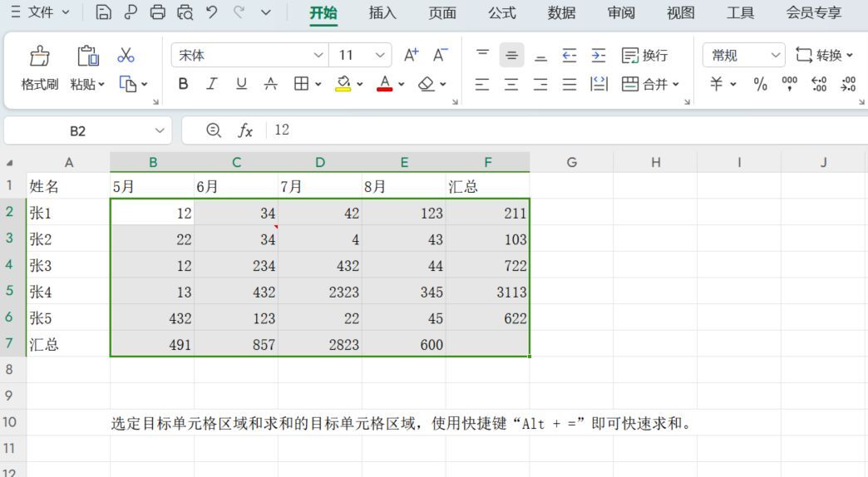Viewport: 868px width, 477px height.
Task: Apply currency ￥ format
Action: 717,84
